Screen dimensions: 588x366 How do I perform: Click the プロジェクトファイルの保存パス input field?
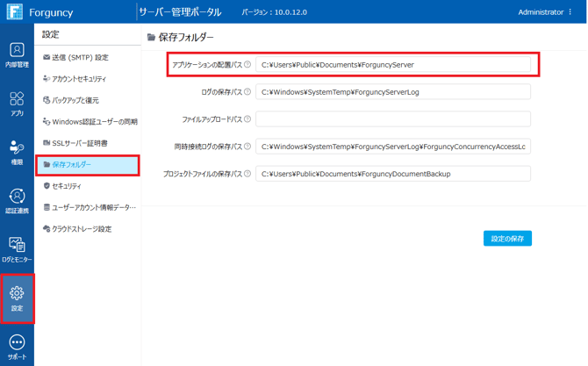393,174
